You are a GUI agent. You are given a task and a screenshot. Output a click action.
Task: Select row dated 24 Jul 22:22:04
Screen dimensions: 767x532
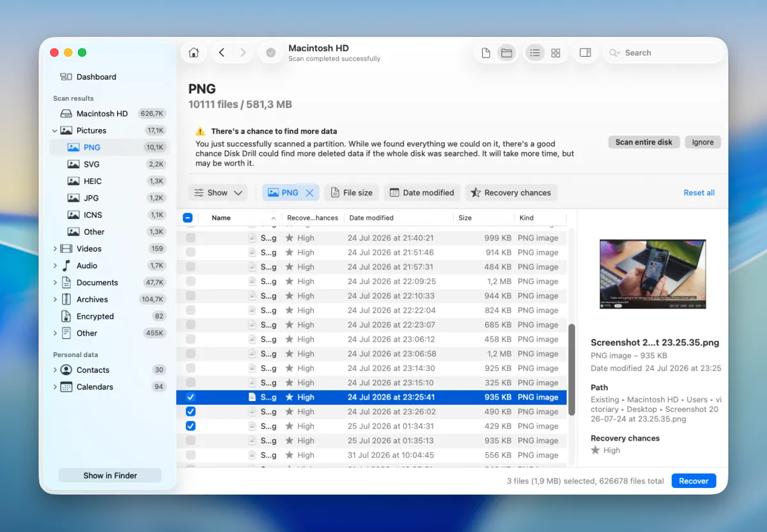(371, 310)
